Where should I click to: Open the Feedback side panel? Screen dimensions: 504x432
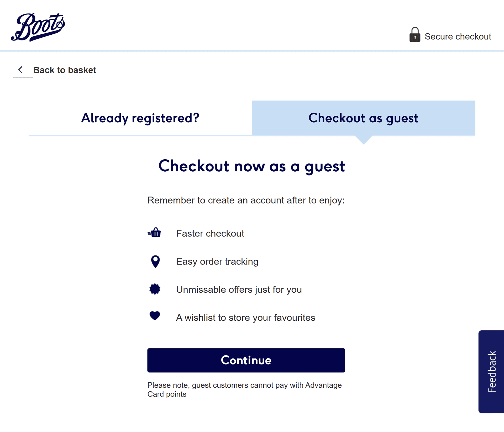(x=491, y=371)
